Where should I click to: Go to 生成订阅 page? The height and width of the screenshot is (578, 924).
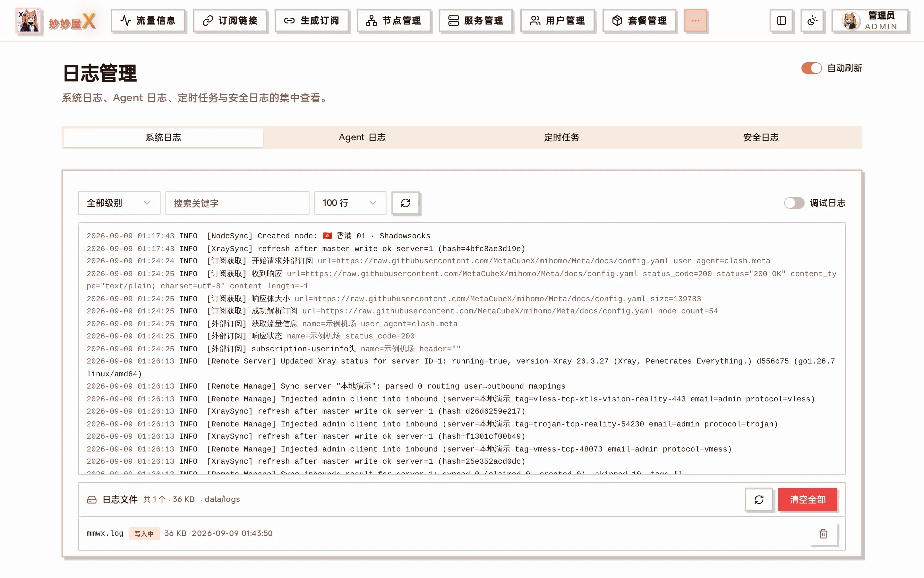[312, 21]
